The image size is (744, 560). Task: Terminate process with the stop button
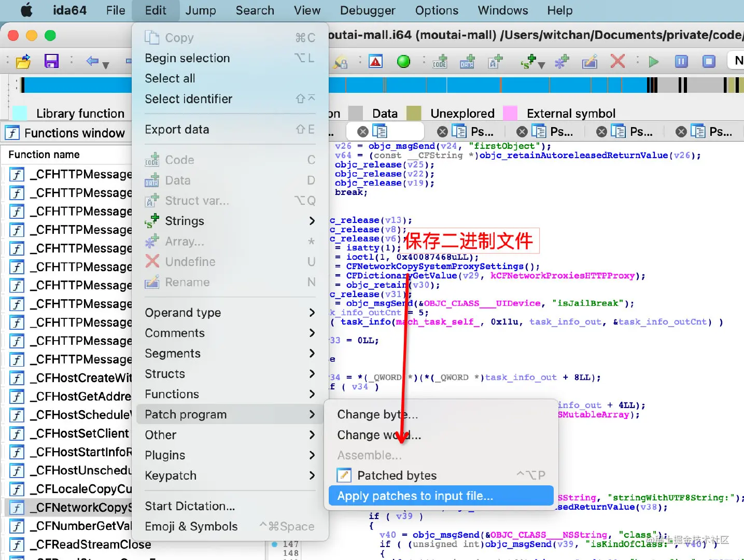(x=709, y=62)
